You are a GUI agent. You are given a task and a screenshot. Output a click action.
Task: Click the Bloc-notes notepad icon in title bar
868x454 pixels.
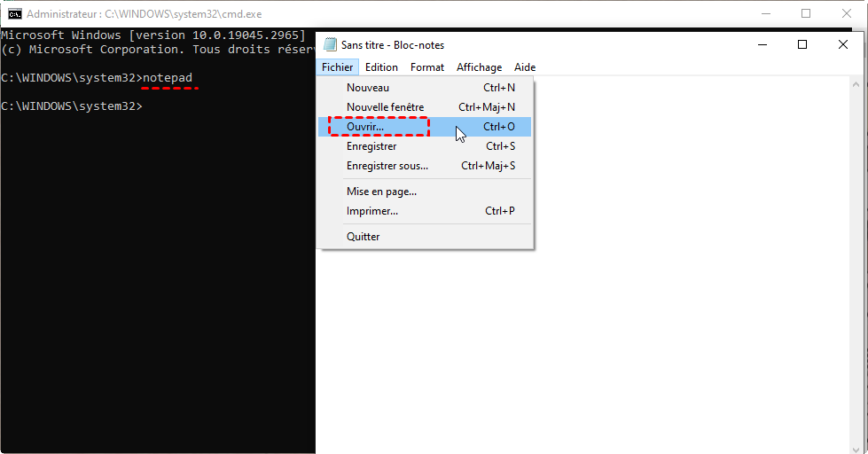[330, 44]
